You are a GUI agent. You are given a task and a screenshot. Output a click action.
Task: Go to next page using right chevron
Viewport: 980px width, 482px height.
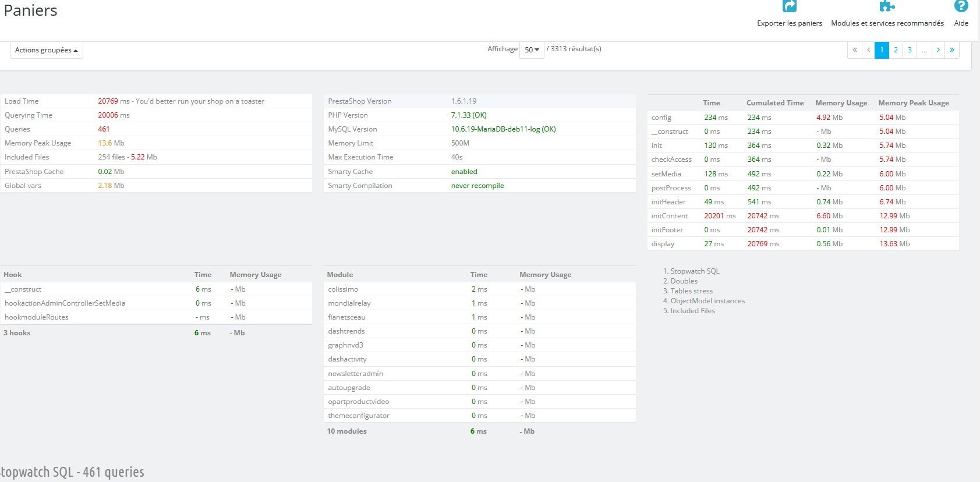(938, 50)
